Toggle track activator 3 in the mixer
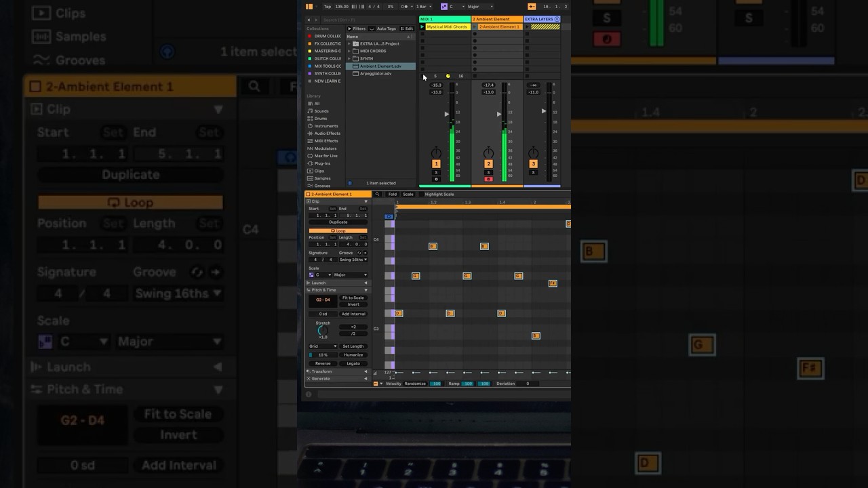 click(x=534, y=164)
